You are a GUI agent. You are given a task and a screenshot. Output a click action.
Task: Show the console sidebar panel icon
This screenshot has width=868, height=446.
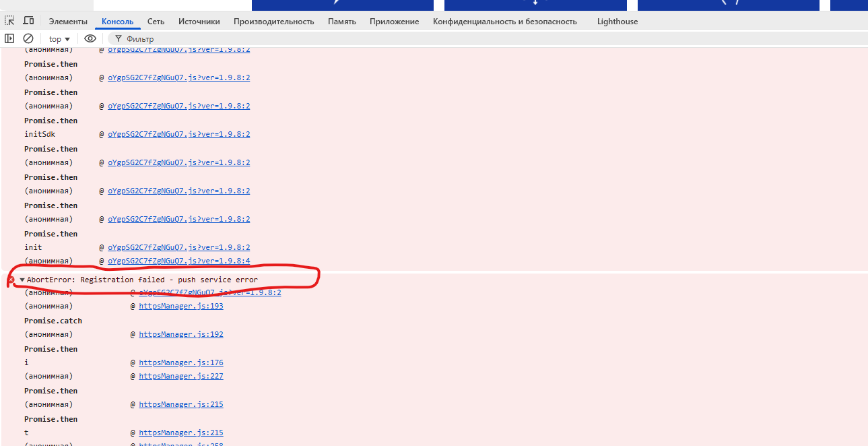point(9,39)
